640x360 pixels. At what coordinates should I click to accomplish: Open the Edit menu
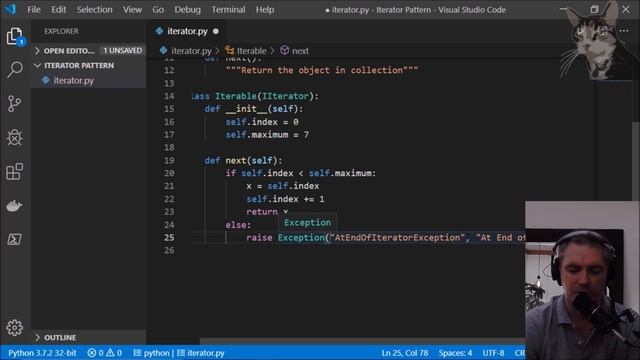pyautogui.click(x=58, y=9)
